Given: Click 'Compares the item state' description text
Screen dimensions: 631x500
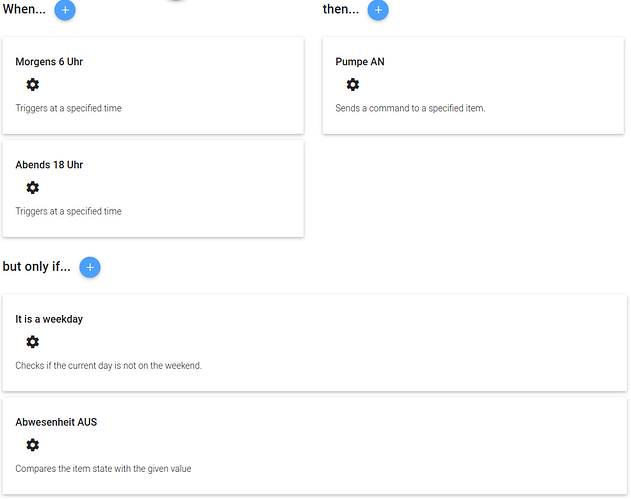Looking at the screenshot, I should [103, 468].
